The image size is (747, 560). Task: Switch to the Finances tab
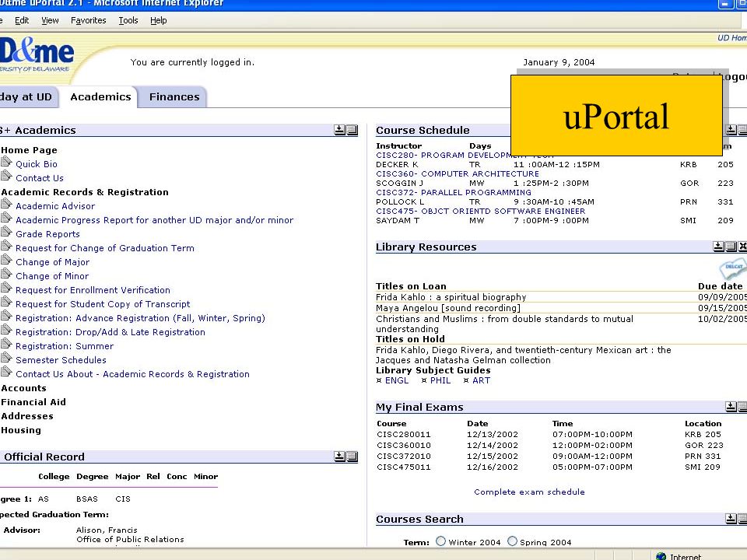pos(174,96)
